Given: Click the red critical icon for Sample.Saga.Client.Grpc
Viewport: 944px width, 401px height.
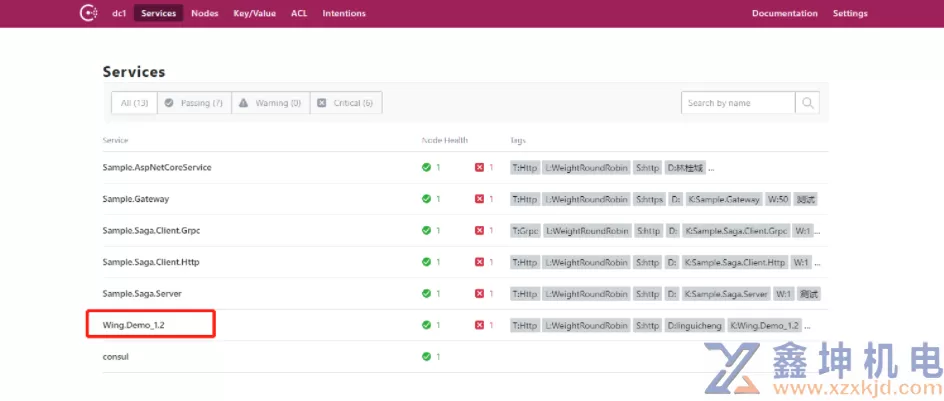Looking at the screenshot, I should 479,230.
